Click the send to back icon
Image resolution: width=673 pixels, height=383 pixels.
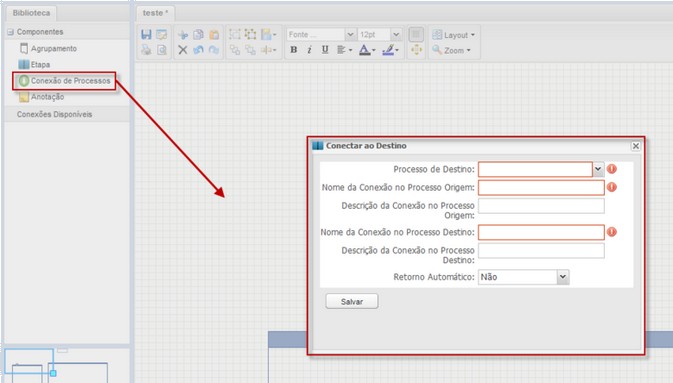coord(250,50)
